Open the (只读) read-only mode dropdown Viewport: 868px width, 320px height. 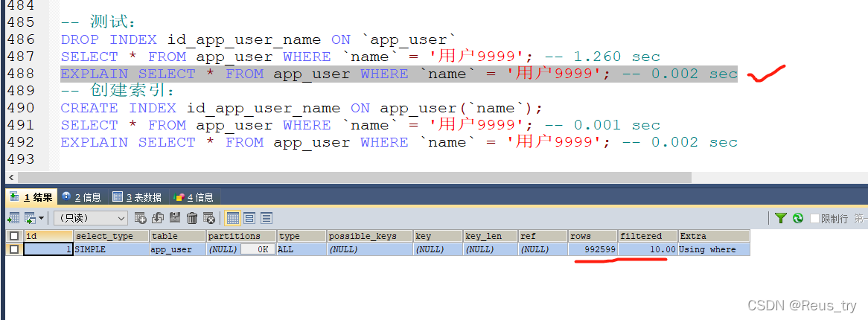pos(91,218)
